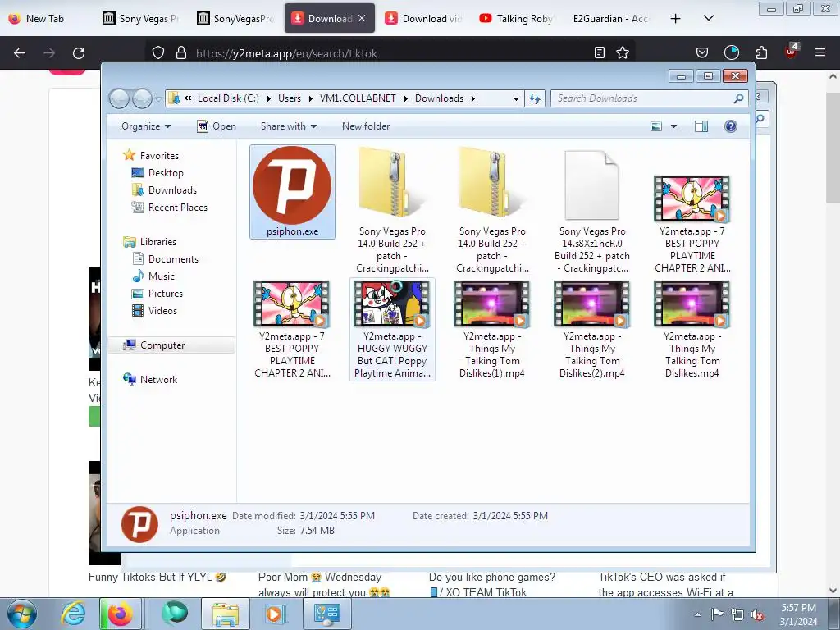The height and width of the screenshot is (630, 840).
Task: Switch to New Tab browser tab
Action: pyautogui.click(x=45, y=19)
